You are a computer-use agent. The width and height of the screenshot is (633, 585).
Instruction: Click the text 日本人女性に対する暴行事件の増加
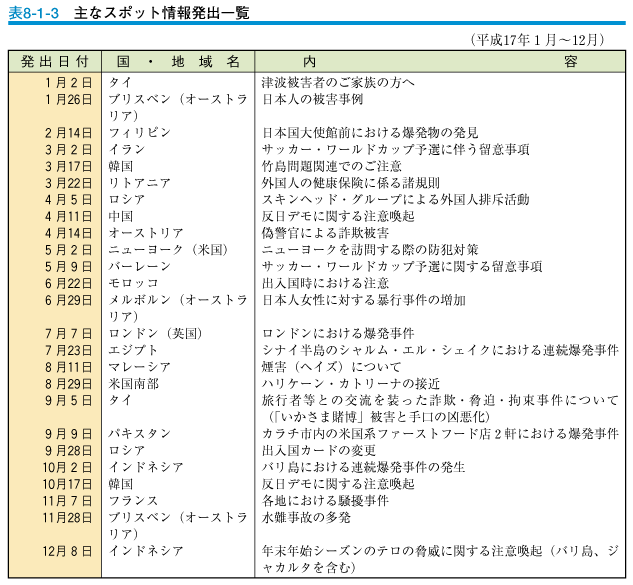tap(364, 300)
